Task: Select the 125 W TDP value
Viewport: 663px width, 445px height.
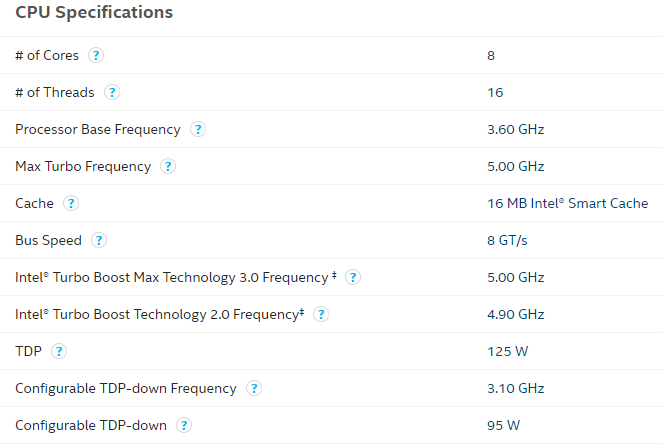Action: click(x=507, y=351)
